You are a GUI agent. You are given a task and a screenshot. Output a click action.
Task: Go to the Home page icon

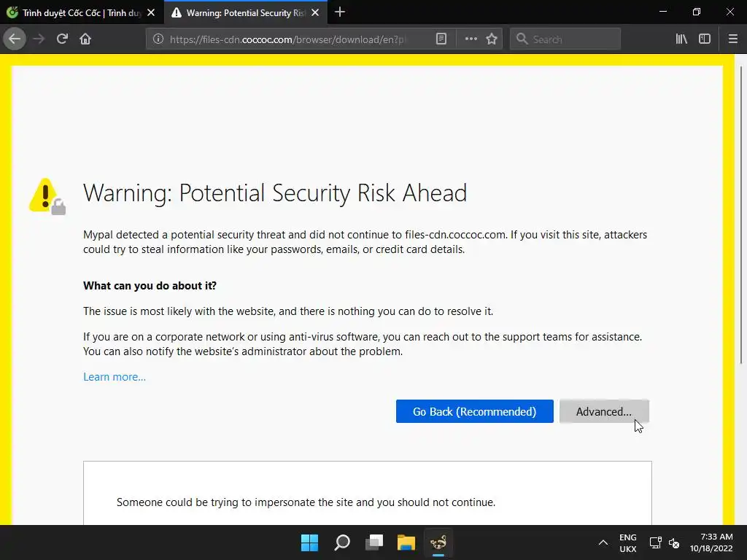pos(85,39)
